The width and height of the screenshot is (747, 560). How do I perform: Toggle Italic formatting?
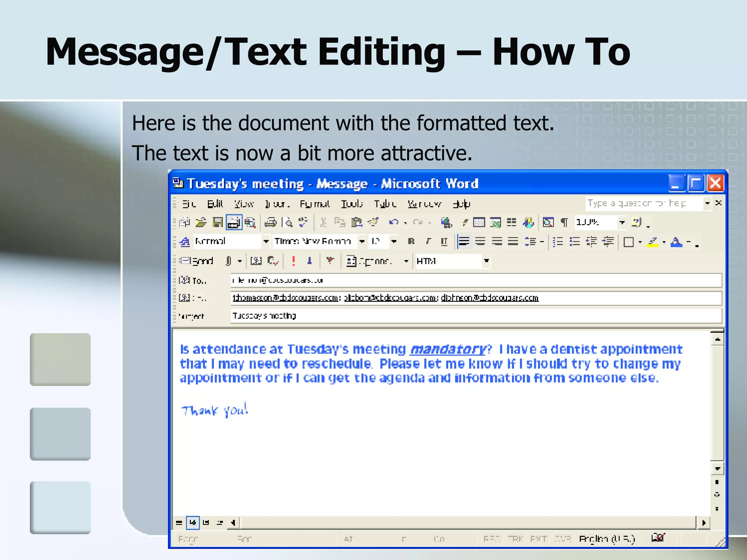tap(428, 241)
